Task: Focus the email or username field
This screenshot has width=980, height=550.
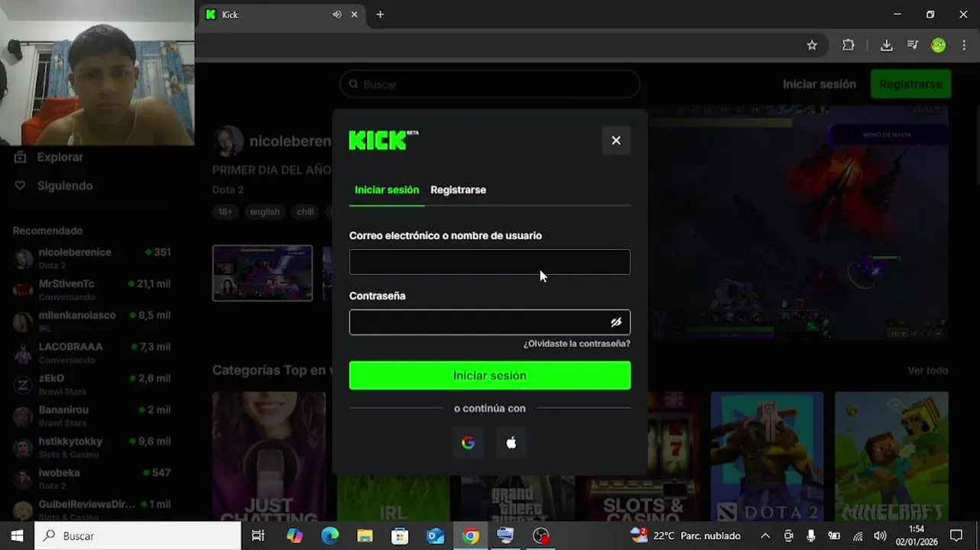Action: pyautogui.click(x=490, y=262)
